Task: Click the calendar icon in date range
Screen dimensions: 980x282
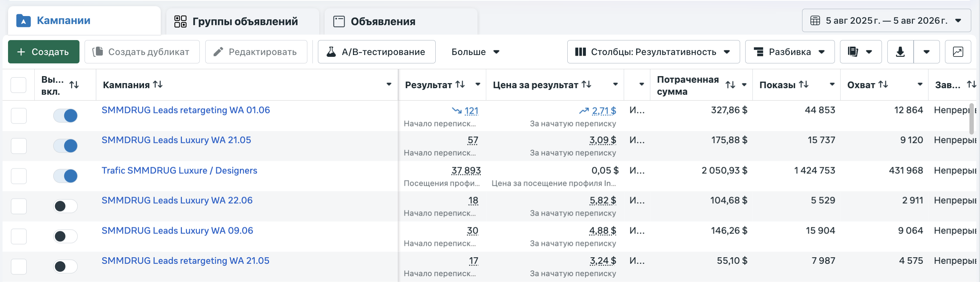Action: 815,20
